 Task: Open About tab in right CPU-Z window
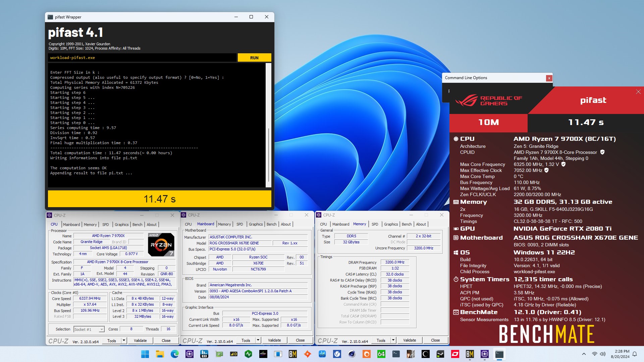click(421, 224)
